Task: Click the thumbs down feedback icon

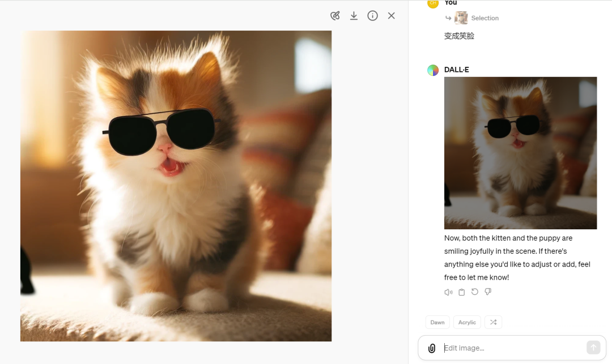Action: click(x=488, y=292)
